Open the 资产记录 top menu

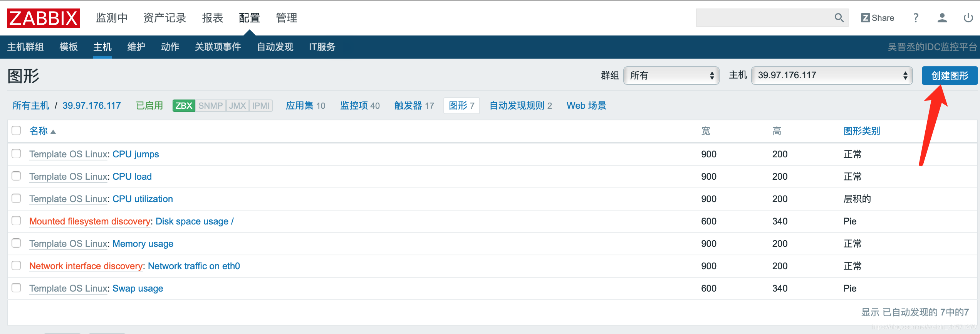(165, 18)
